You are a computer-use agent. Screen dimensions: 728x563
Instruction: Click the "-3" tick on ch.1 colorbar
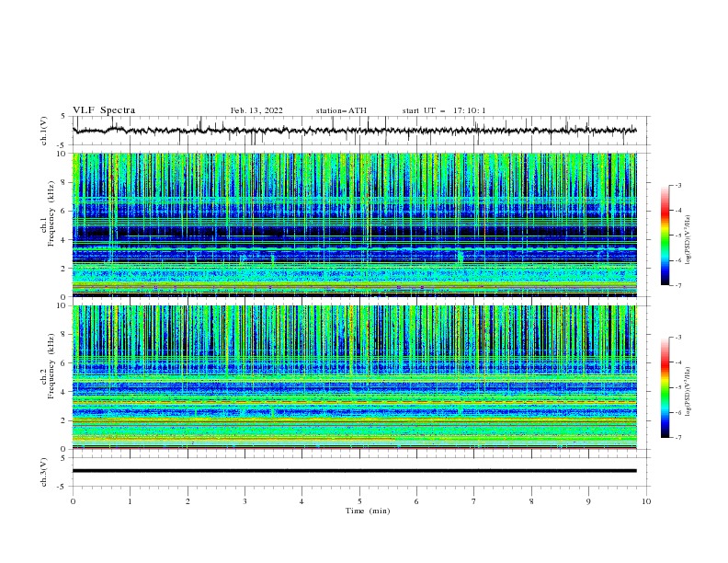click(x=677, y=185)
